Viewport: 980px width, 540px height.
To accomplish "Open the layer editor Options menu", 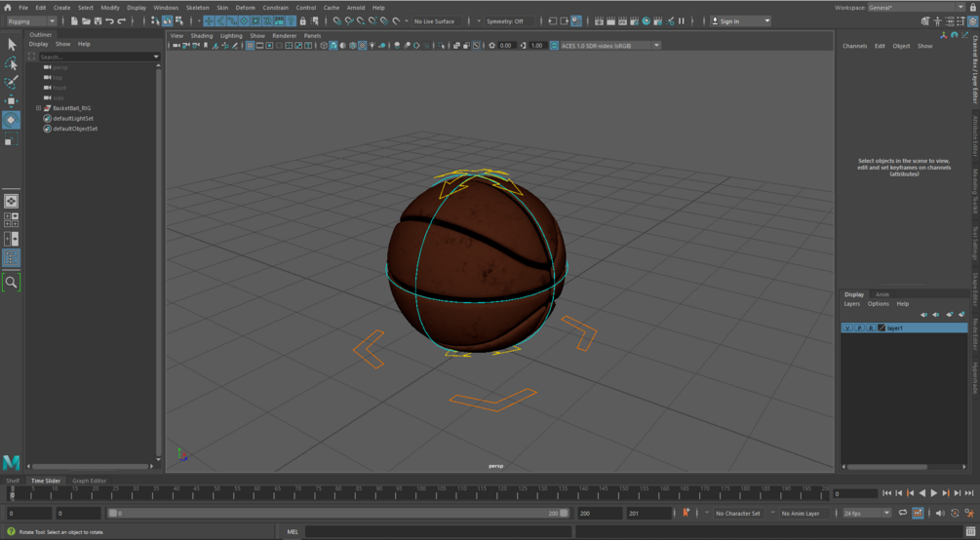I will (879, 304).
